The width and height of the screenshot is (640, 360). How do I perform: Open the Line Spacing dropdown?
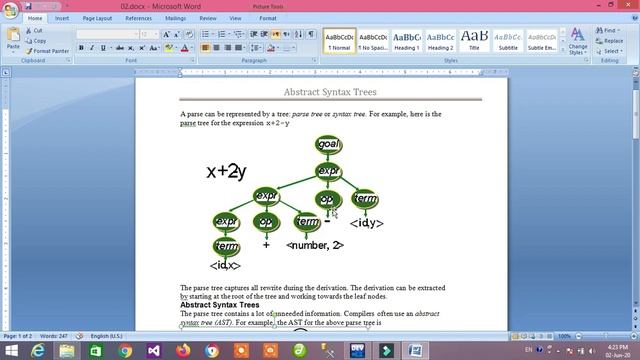pos(257,48)
